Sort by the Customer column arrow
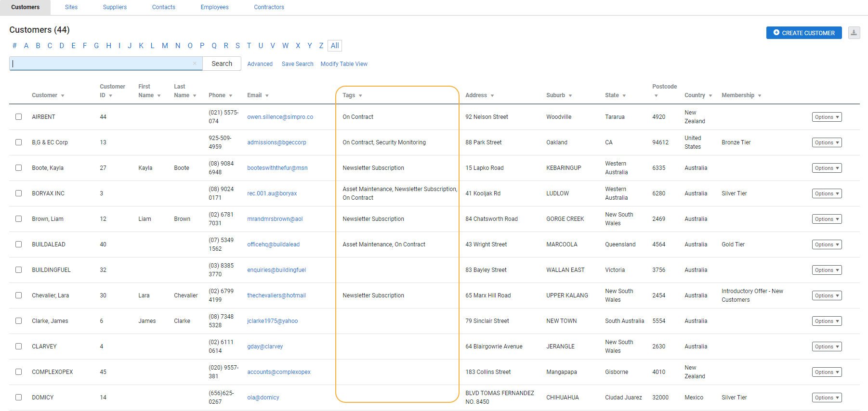Viewport: 868px width, 411px height. pos(63,96)
